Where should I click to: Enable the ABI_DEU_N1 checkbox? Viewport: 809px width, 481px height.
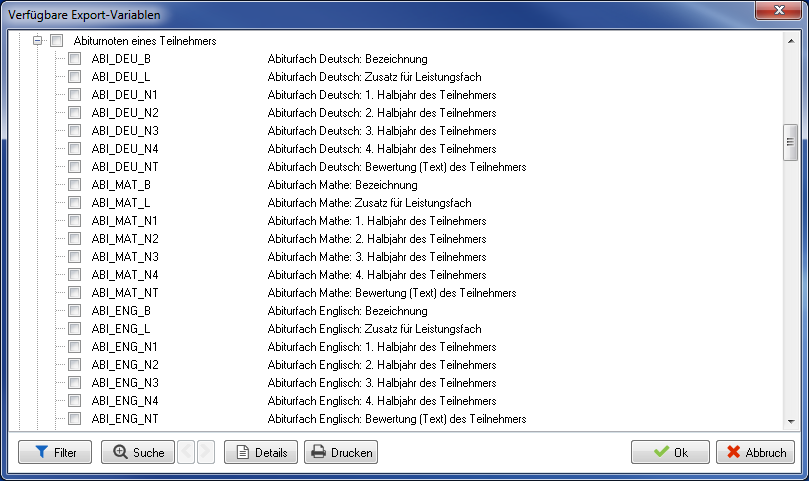[74, 94]
